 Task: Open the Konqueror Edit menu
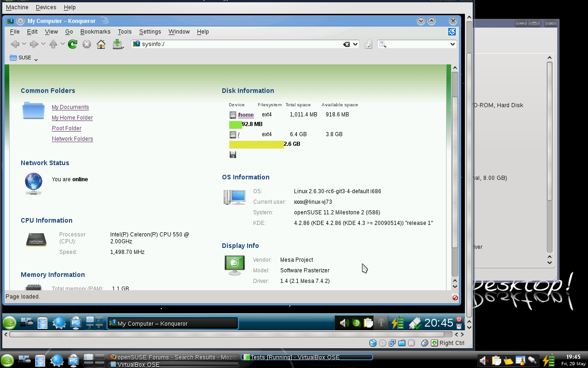click(x=32, y=32)
